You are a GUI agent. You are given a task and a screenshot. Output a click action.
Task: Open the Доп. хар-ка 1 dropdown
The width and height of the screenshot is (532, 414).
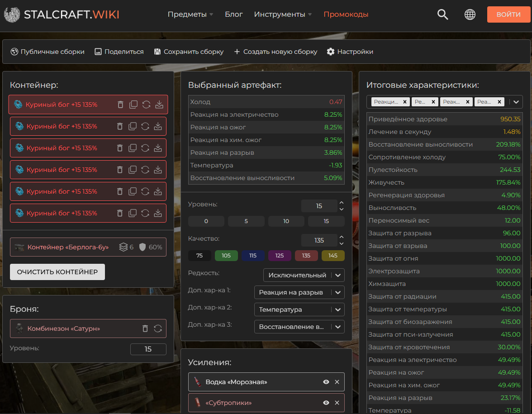299,292
